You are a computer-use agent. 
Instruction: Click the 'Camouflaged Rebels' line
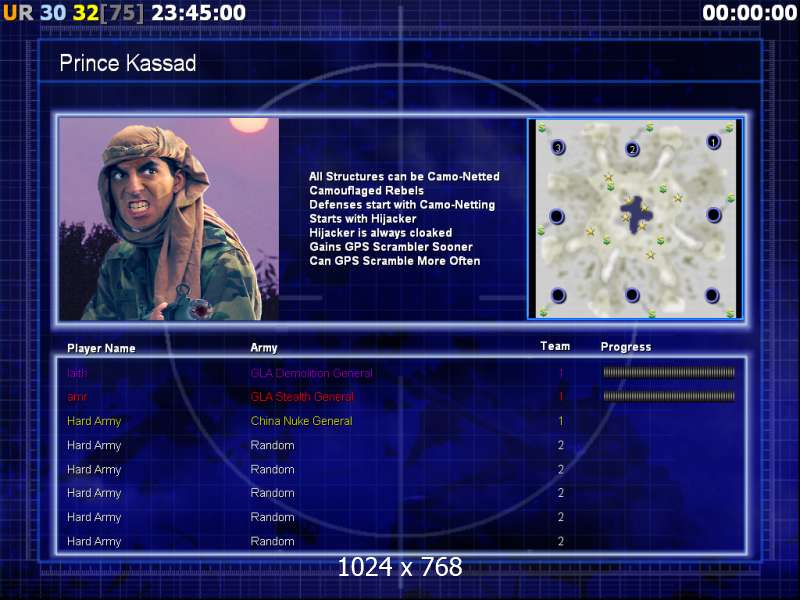point(366,191)
